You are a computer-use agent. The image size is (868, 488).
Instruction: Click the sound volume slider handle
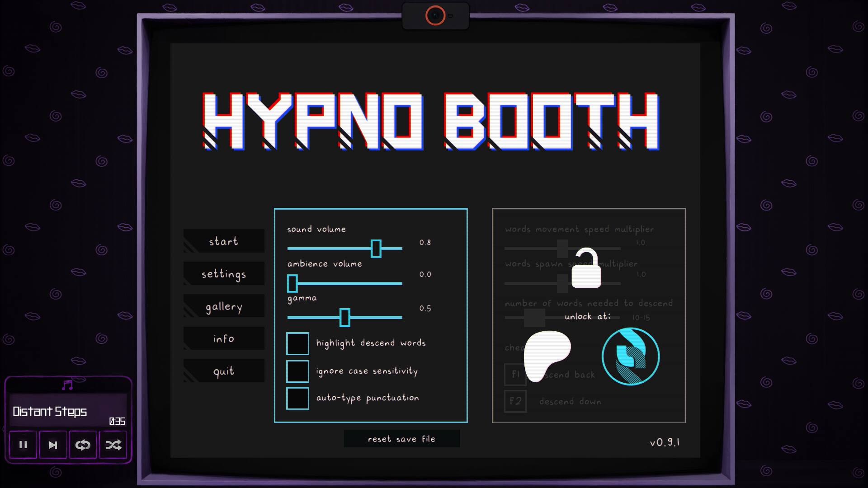pyautogui.click(x=376, y=249)
